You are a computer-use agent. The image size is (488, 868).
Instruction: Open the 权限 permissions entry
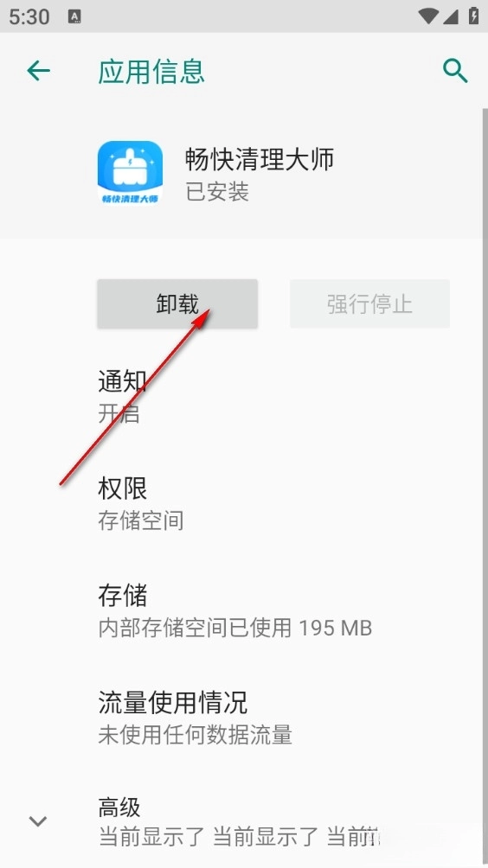(244, 503)
